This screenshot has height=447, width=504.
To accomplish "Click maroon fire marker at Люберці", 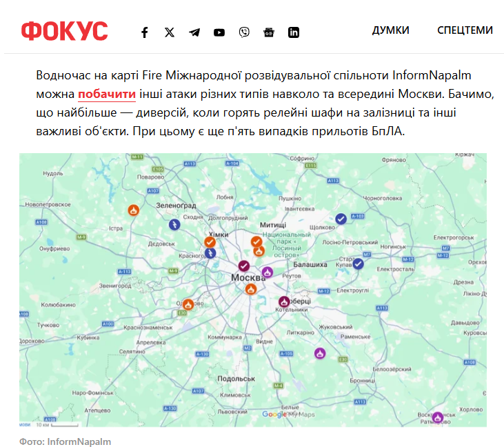I will point(284,301).
